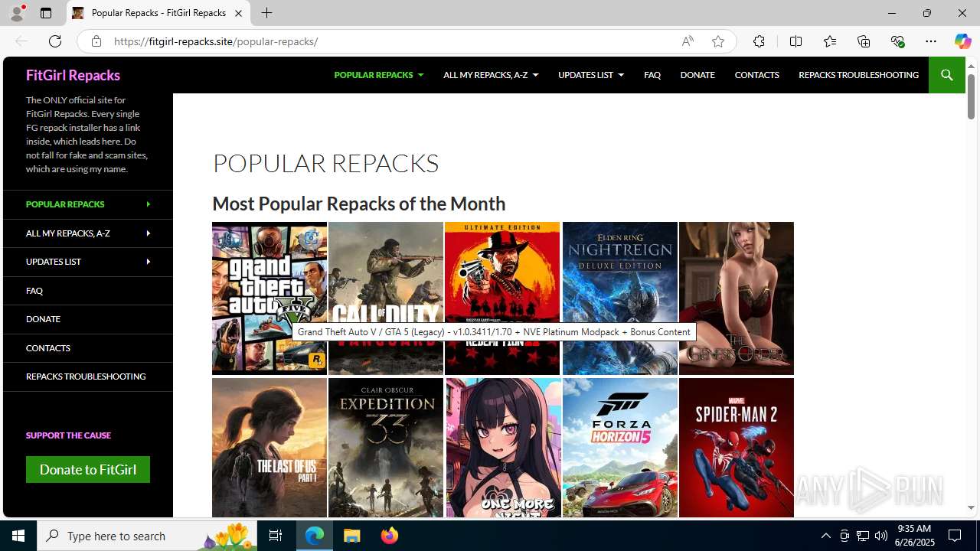Image resolution: width=980 pixels, height=551 pixels.
Task: Open a new browser tab
Action: click(266, 13)
